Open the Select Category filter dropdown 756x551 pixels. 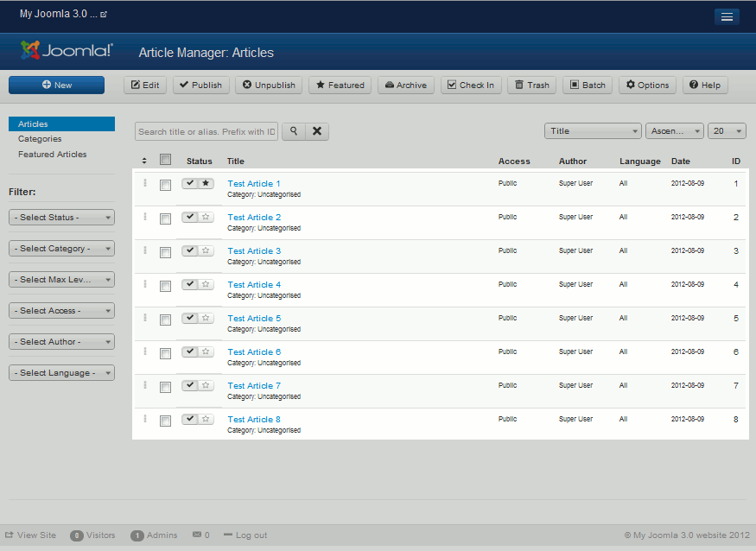click(x=61, y=249)
